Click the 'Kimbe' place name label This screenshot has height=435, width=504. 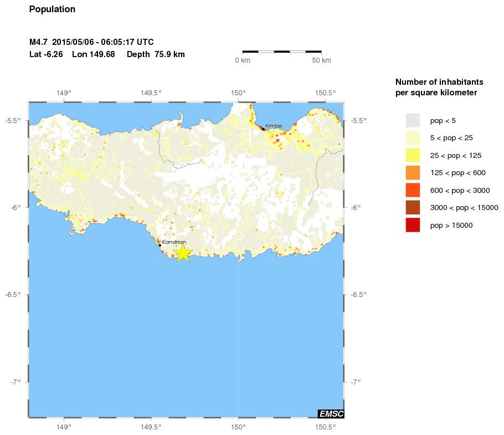[x=274, y=126]
